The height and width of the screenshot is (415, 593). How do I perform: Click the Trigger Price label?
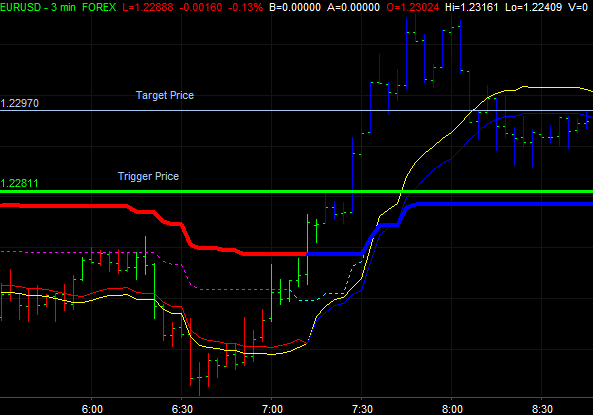coord(148,176)
